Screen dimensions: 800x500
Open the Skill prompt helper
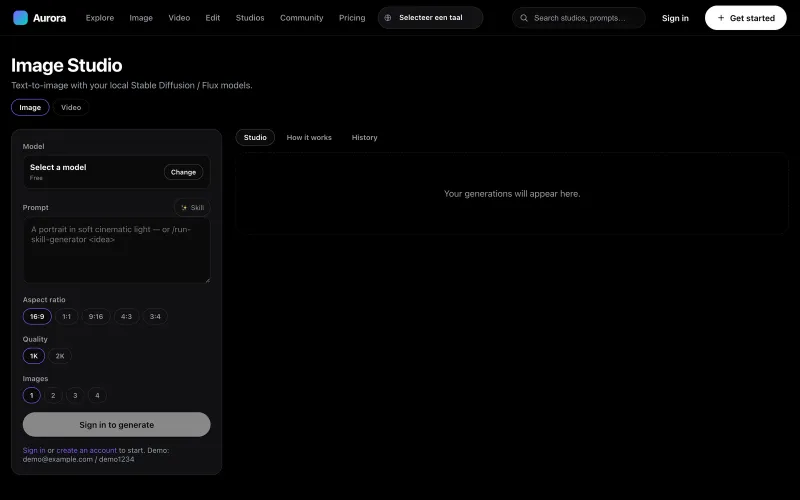click(x=192, y=208)
